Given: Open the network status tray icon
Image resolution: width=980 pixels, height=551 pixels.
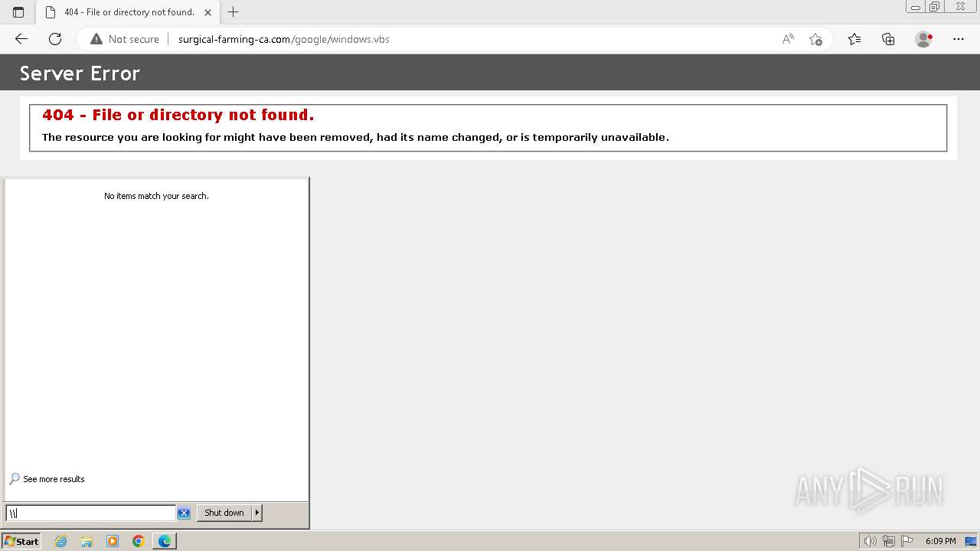Looking at the screenshot, I should click(x=889, y=541).
